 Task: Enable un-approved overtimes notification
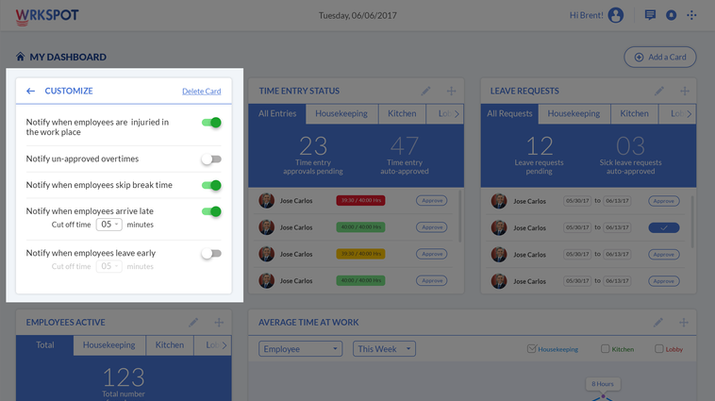tap(212, 159)
